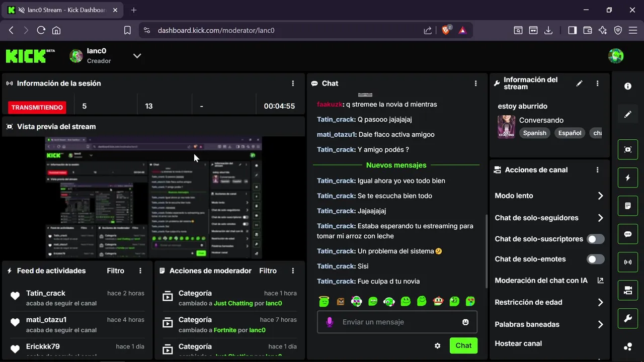Open Feed de actividades options menu
The height and width of the screenshot is (362, 644).
140,270
